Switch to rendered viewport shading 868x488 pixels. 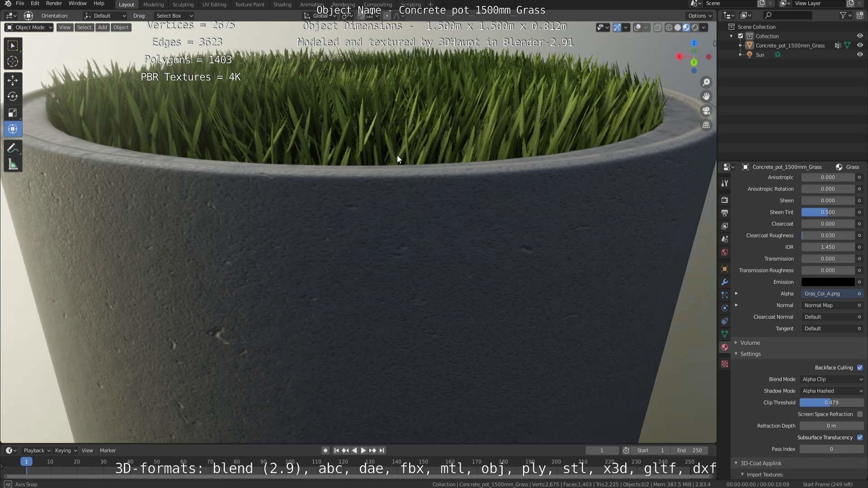coord(695,28)
